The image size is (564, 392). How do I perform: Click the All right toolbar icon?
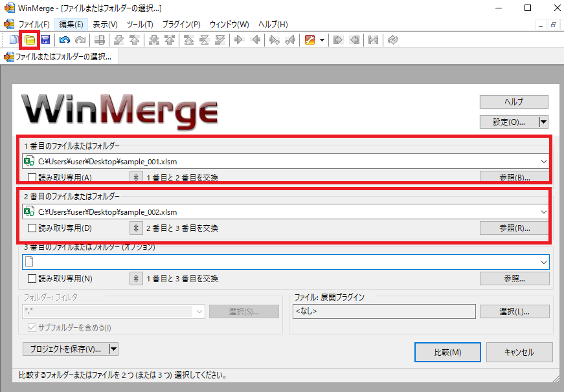pos(338,39)
